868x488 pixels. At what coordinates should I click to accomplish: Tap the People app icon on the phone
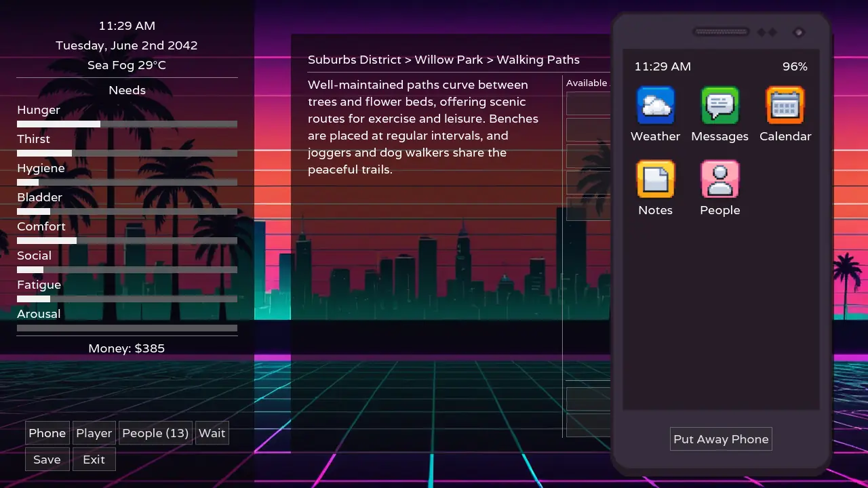coord(719,180)
